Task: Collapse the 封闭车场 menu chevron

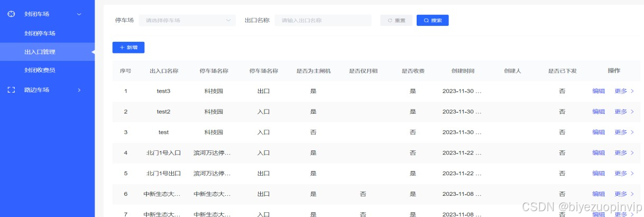Action: [x=79, y=14]
